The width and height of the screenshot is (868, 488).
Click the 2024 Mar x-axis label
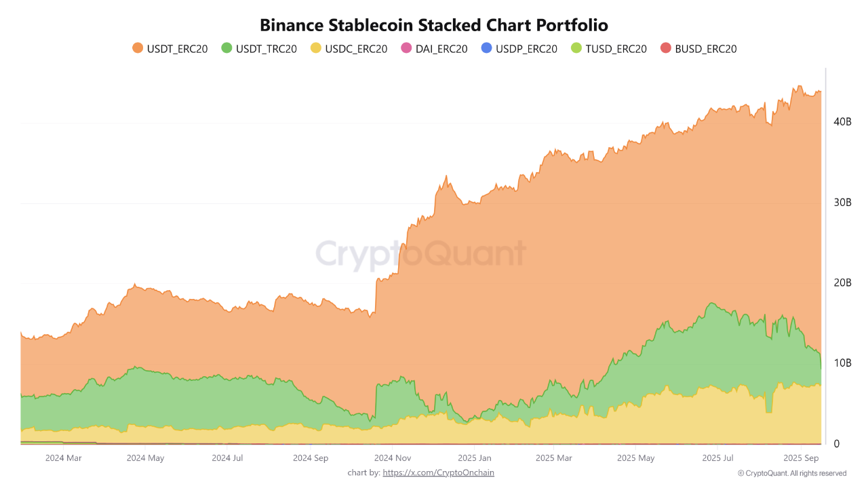tap(64, 458)
